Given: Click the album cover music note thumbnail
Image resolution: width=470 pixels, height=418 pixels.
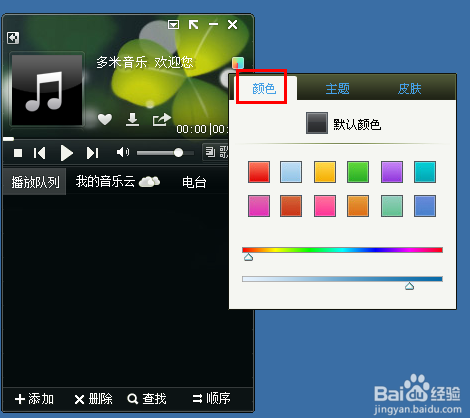Looking at the screenshot, I should pos(47,90).
